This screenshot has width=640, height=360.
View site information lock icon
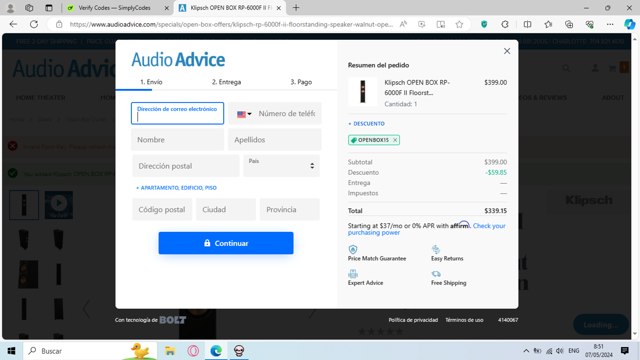coord(59,24)
